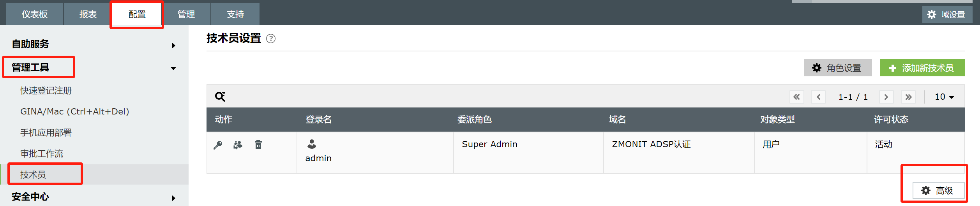Go to the first page of results

(x=796, y=97)
